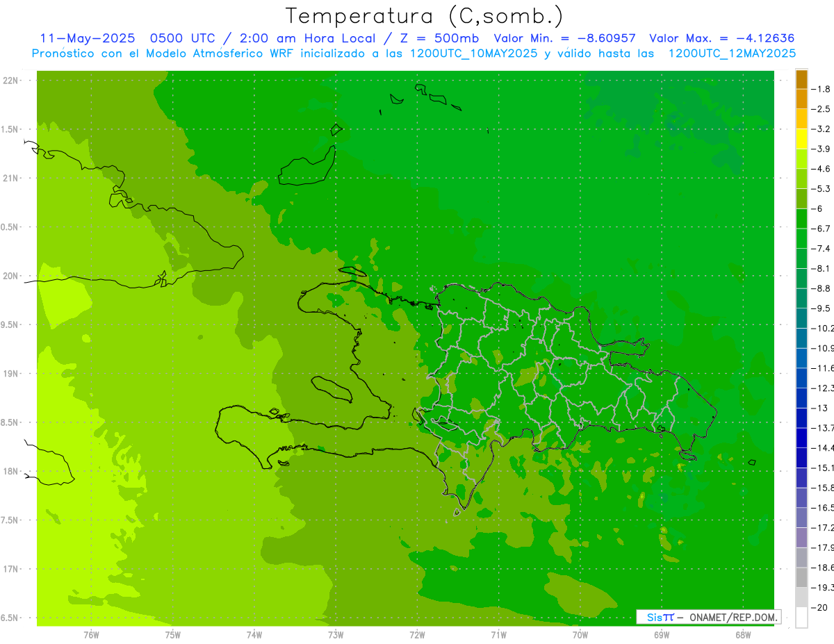834x644 pixels.
Task: Select the white swatch below -20
Action: [x=801, y=618]
